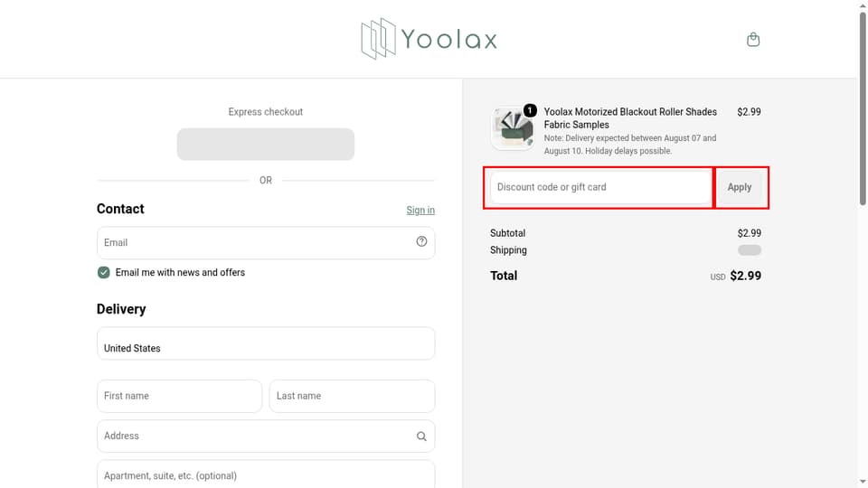The height and width of the screenshot is (488, 868).
Task: Uncheck Email me with news and offers
Action: (103, 272)
